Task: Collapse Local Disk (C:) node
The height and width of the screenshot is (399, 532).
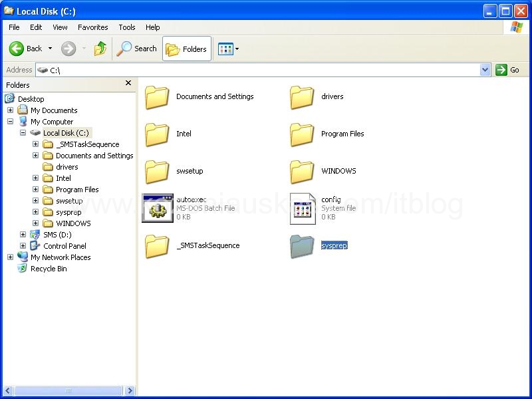Action: (23, 132)
